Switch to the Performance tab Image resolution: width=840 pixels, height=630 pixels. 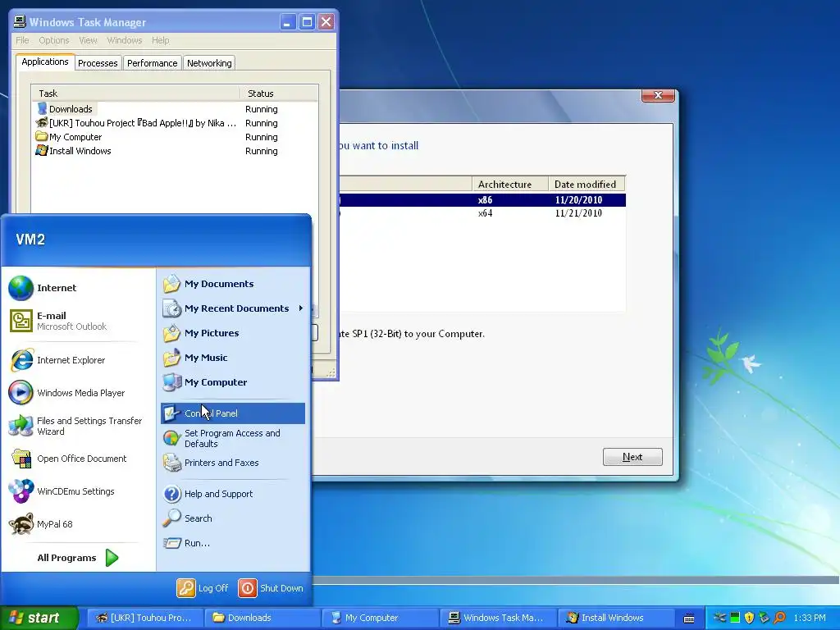(x=152, y=63)
